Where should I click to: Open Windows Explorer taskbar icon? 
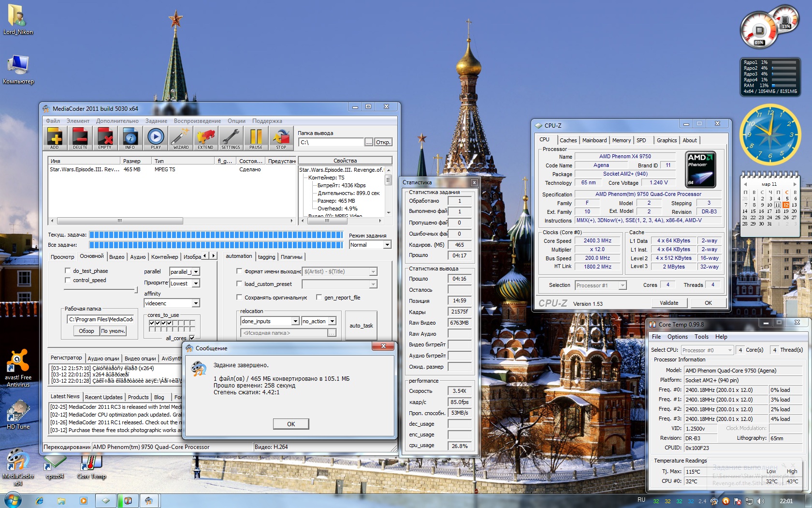61,501
